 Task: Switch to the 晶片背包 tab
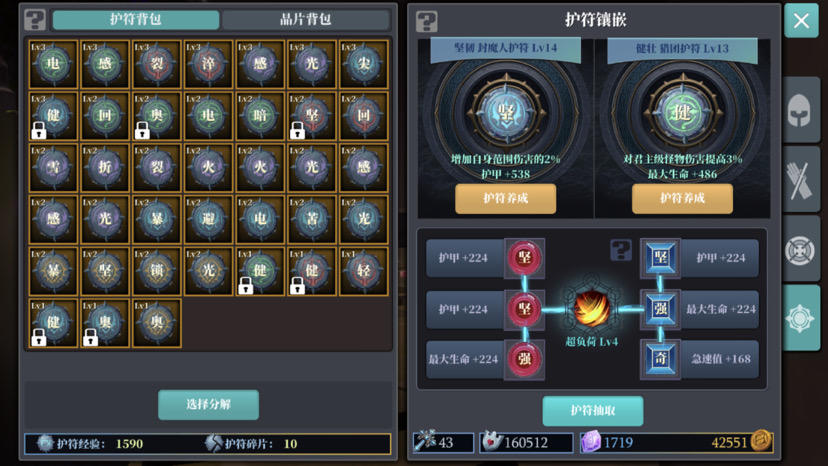[x=305, y=20]
